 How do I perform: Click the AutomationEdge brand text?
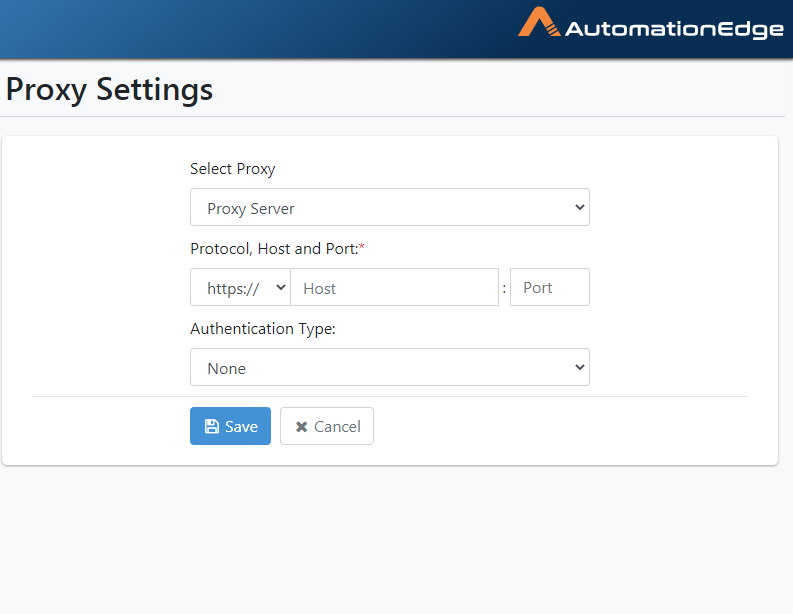(674, 29)
